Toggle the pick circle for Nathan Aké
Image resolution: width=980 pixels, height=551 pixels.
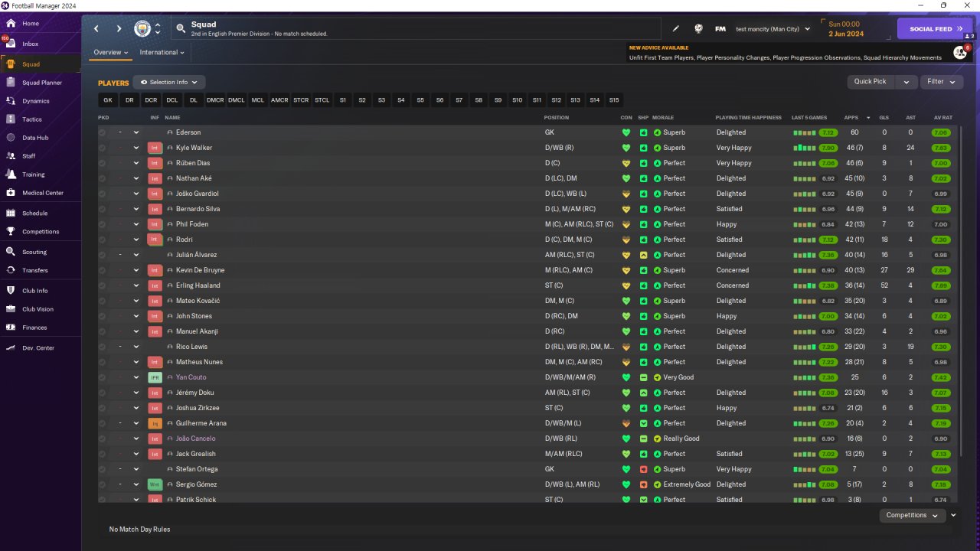(x=103, y=178)
